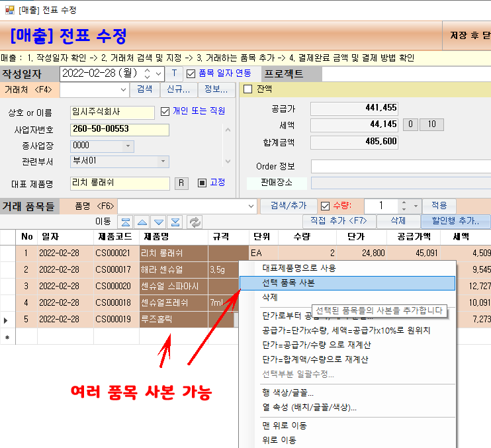The image size is (491, 448).
Task: Click the 상호 or 이름 input field
Action: click(x=112, y=112)
